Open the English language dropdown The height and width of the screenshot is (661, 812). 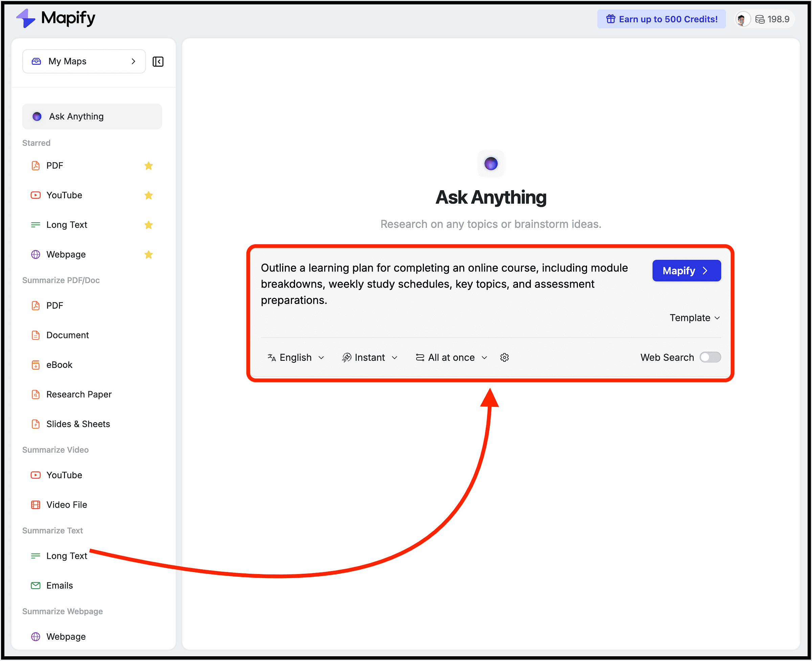point(296,357)
